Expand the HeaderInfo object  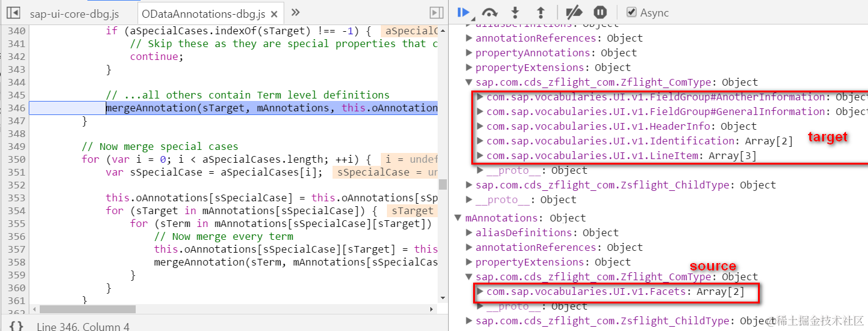480,126
